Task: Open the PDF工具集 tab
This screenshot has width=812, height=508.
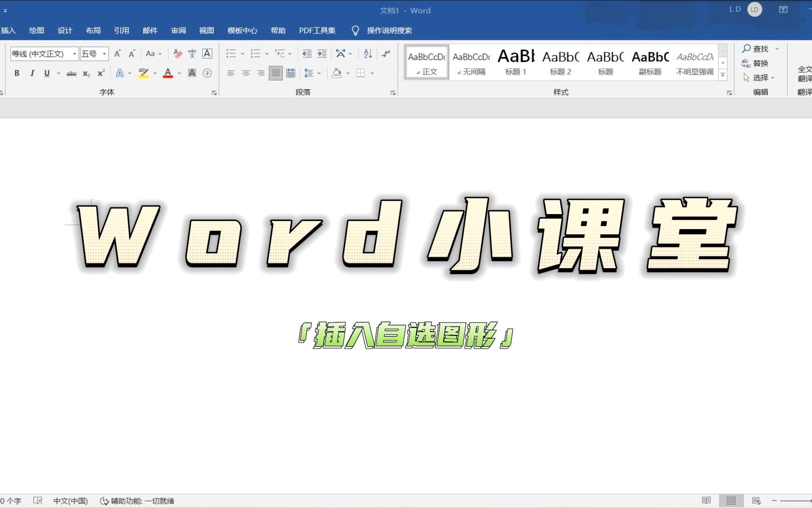Action: (x=317, y=31)
